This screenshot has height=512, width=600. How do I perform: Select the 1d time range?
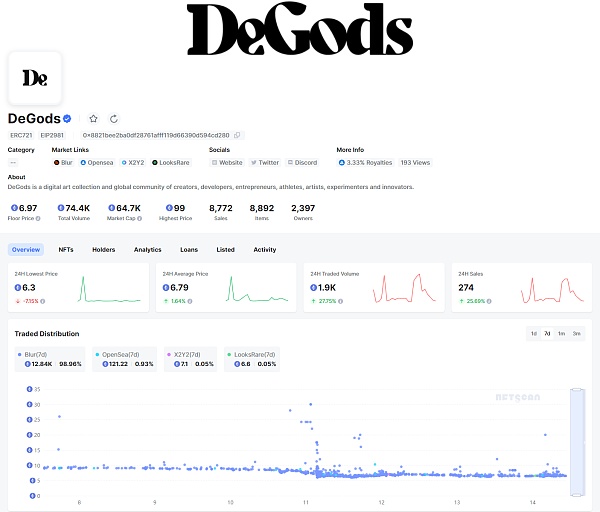[x=533, y=334]
